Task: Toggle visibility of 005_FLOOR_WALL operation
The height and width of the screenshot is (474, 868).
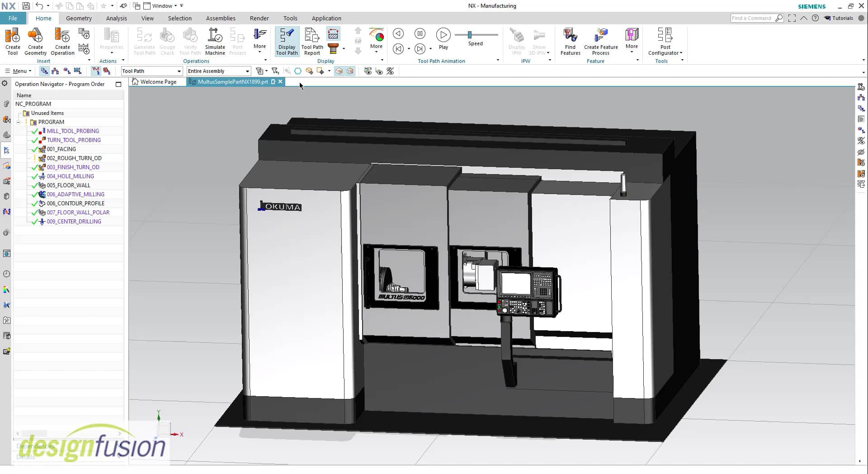Action: coord(35,185)
